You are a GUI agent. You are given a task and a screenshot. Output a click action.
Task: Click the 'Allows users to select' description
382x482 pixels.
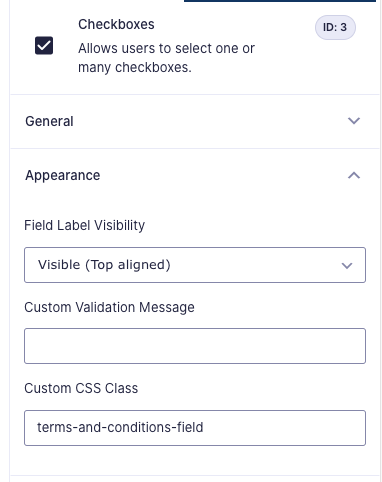click(x=166, y=58)
